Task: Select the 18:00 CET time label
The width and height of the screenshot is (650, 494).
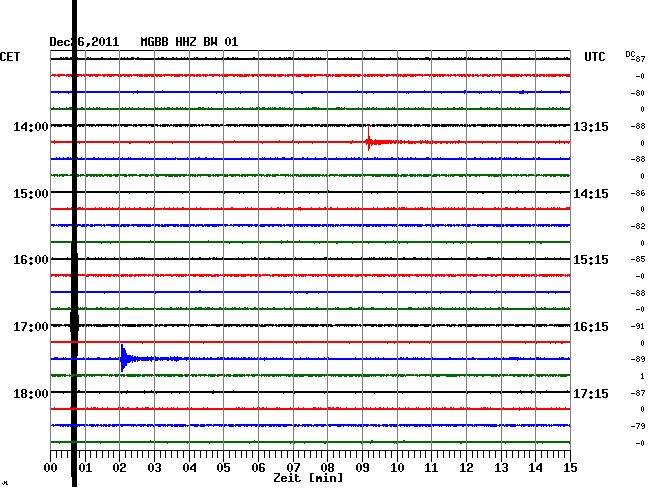Action: pos(31,393)
